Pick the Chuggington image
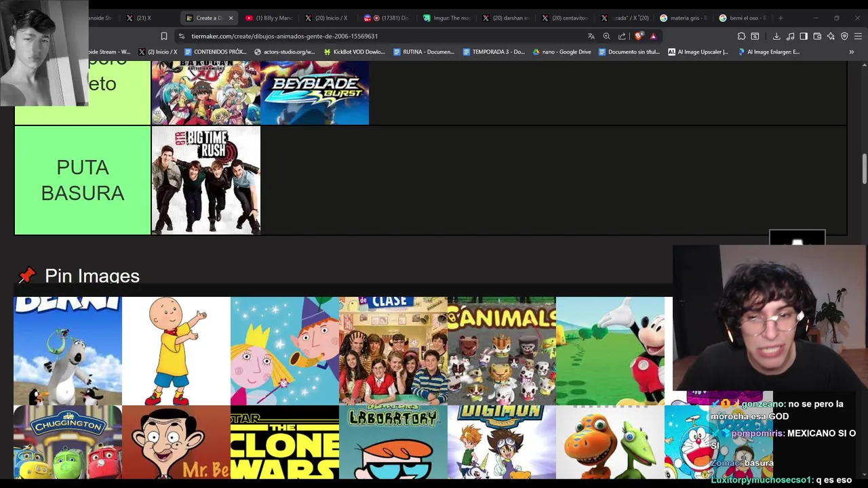Viewport: 868px width, 488px height. [x=68, y=442]
